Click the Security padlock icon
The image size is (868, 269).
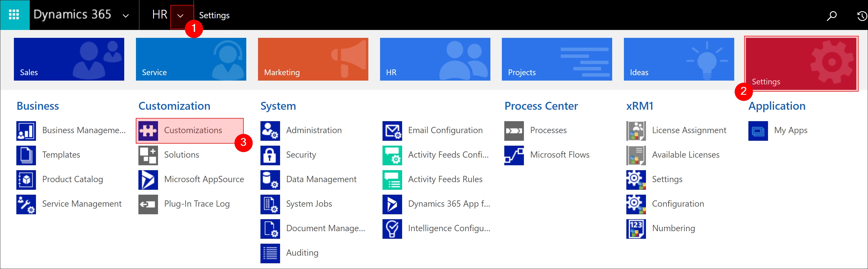pyautogui.click(x=270, y=155)
